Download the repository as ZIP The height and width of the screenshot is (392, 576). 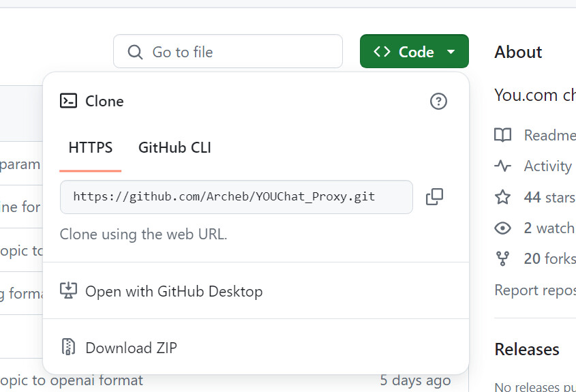[131, 348]
